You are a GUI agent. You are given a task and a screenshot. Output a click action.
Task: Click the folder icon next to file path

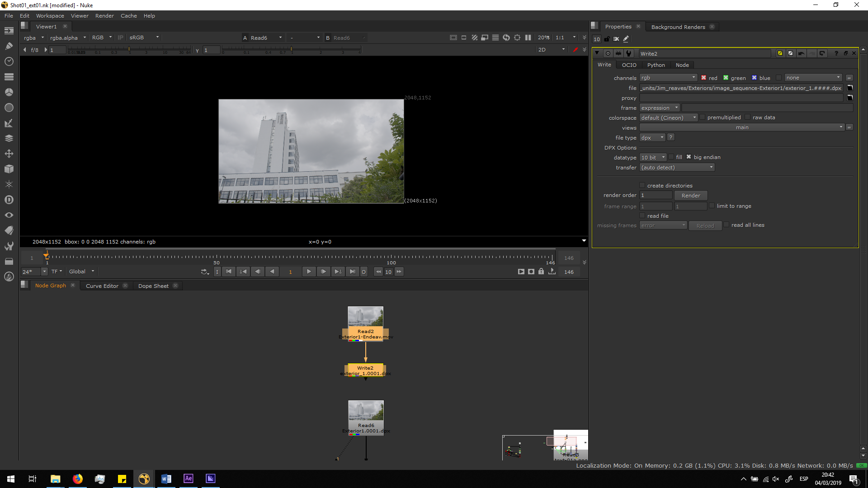pyautogui.click(x=849, y=88)
